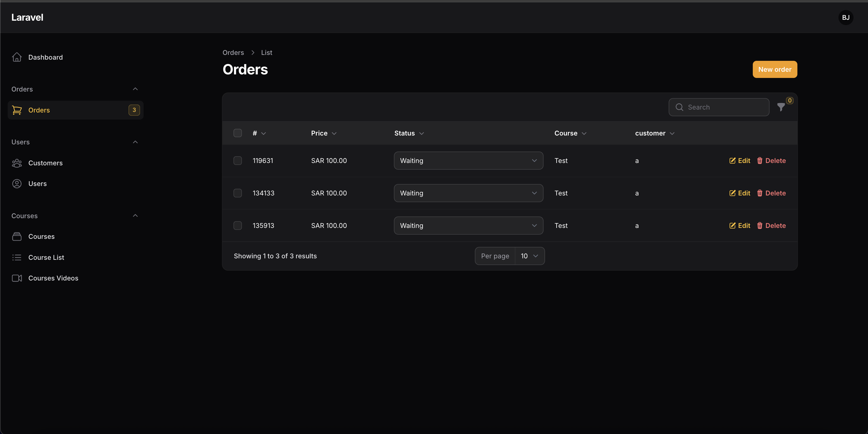Go to Dashboard in sidebar
Viewport: 868px width, 434px height.
point(75,57)
